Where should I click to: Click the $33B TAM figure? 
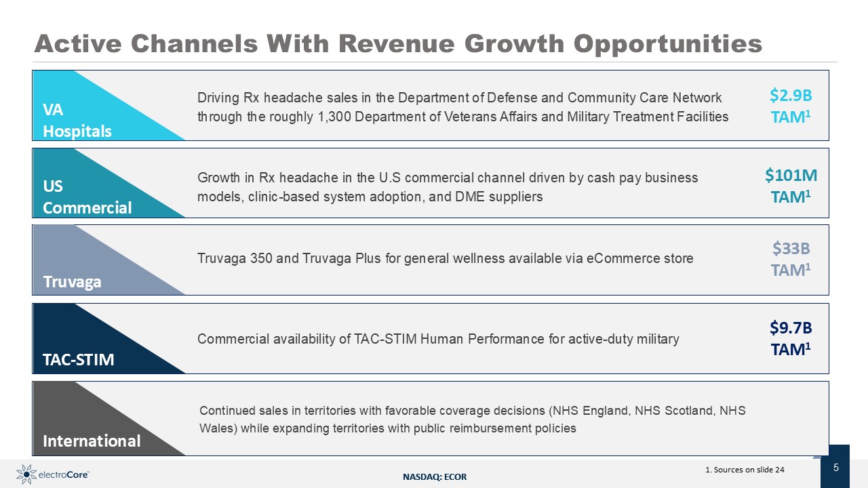pos(790,259)
